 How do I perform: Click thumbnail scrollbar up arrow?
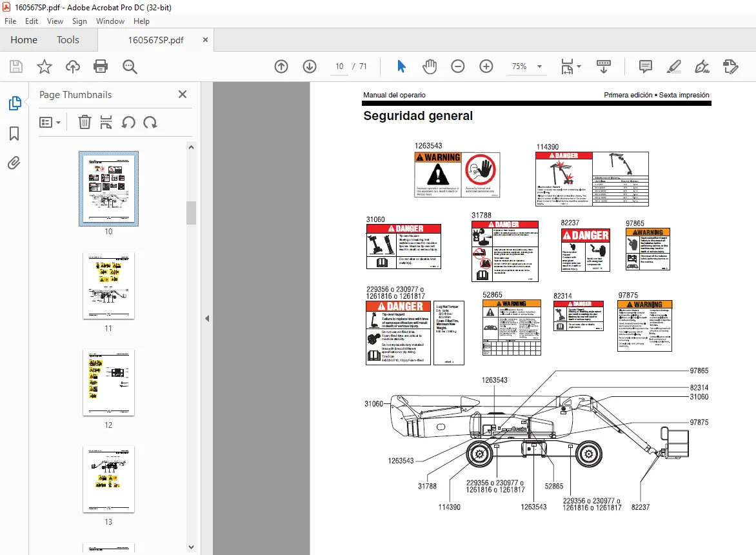tap(192, 148)
